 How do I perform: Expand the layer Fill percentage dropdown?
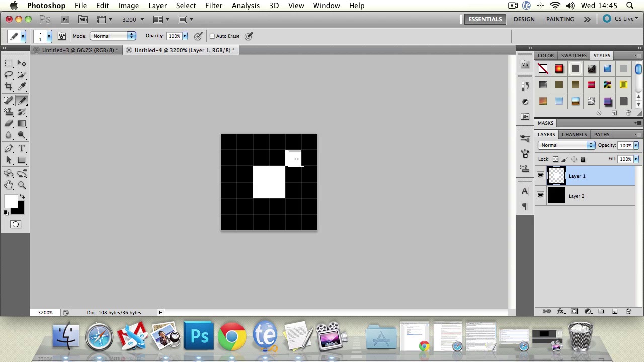636,159
